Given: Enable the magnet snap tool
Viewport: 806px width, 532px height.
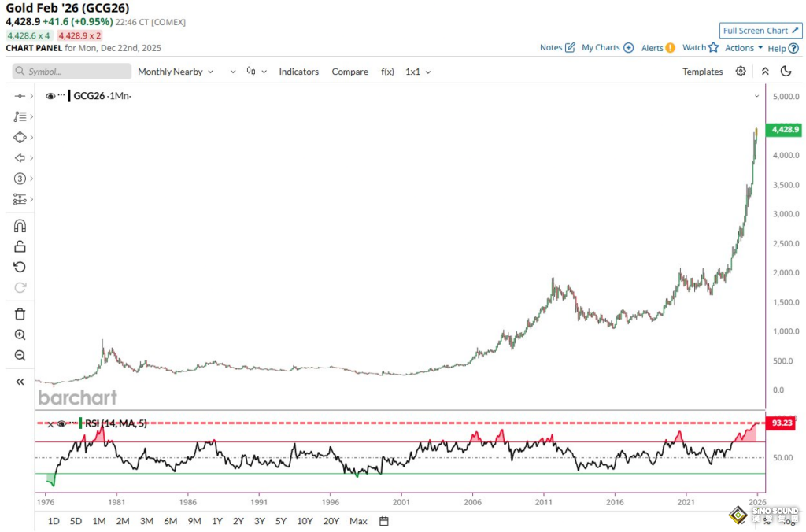Looking at the screenshot, I should coord(20,226).
